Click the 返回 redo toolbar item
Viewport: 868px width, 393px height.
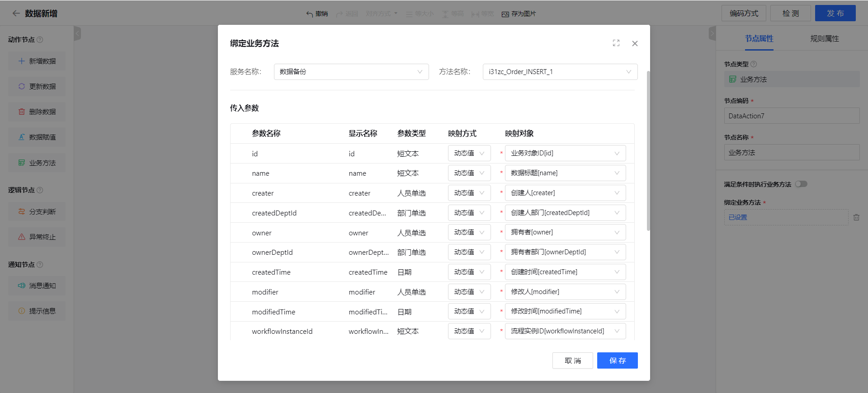pos(347,14)
